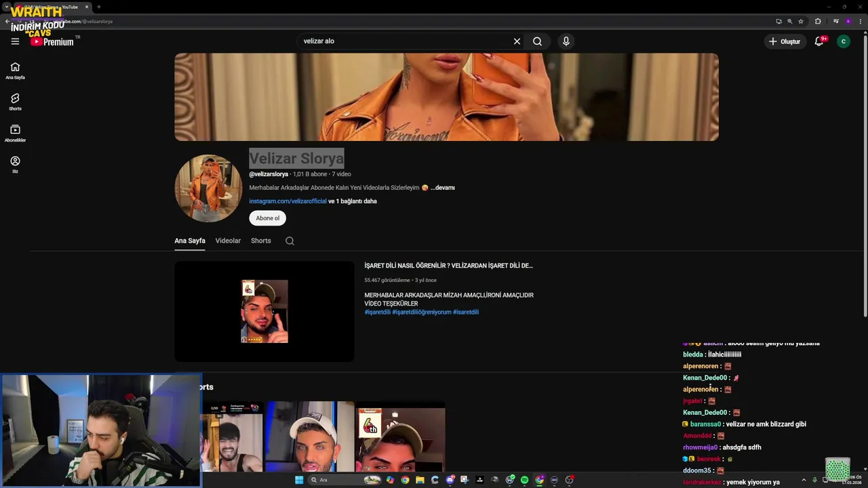Viewport: 868px width, 488px height.
Task: Clear the search box with the X
Action: click(x=517, y=41)
